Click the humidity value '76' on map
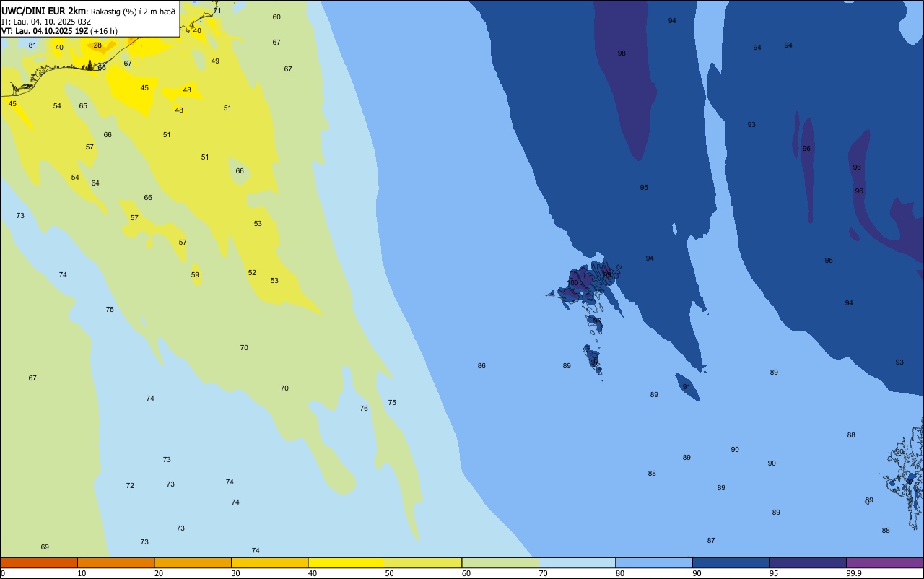 pos(364,409)
